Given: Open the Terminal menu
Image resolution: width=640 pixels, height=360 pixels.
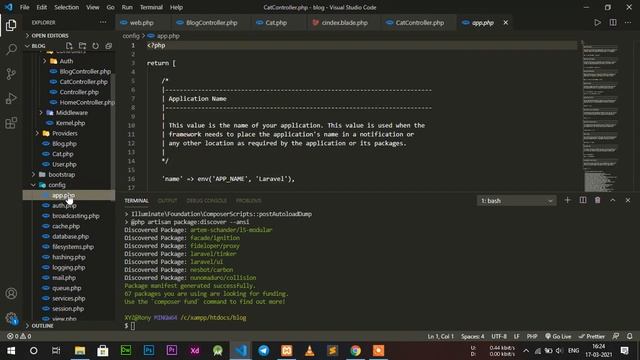Looking at the screenshot, I should [x=151, y=7].
